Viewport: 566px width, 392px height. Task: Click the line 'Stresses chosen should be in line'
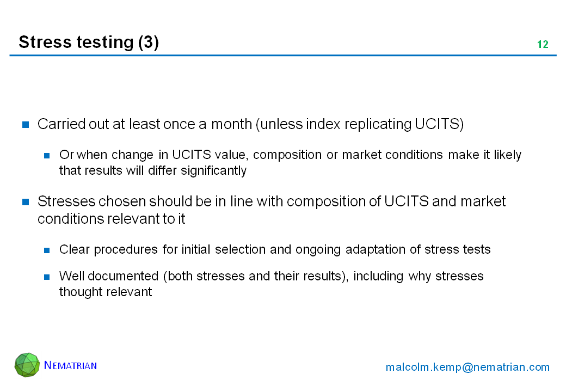(272, 201)
